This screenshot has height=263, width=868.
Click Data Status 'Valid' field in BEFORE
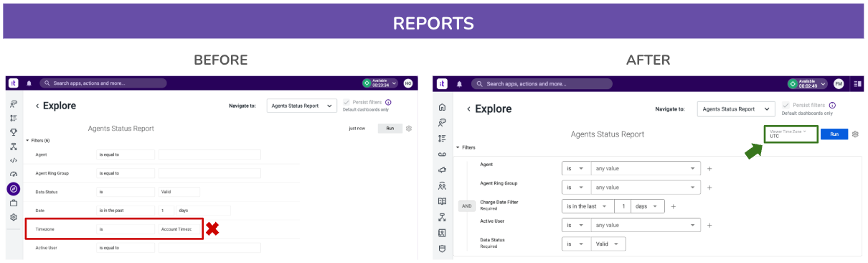click(x=179, y=192)
